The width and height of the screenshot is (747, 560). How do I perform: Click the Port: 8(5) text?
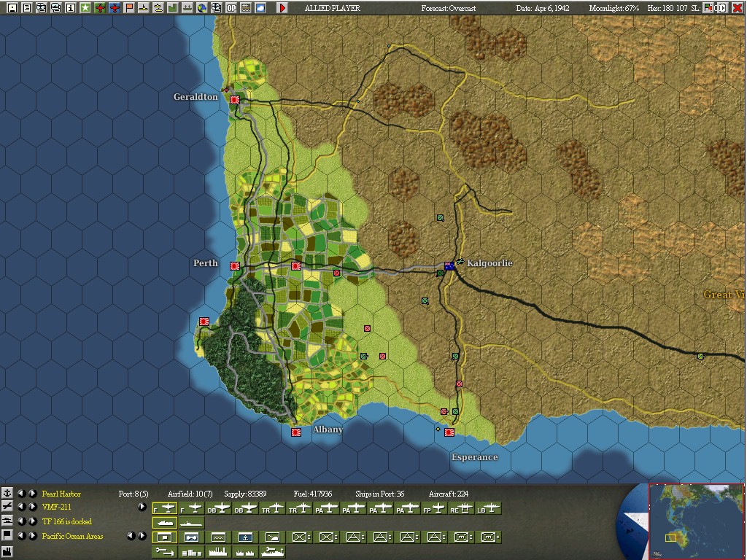(x=133, y=494)
